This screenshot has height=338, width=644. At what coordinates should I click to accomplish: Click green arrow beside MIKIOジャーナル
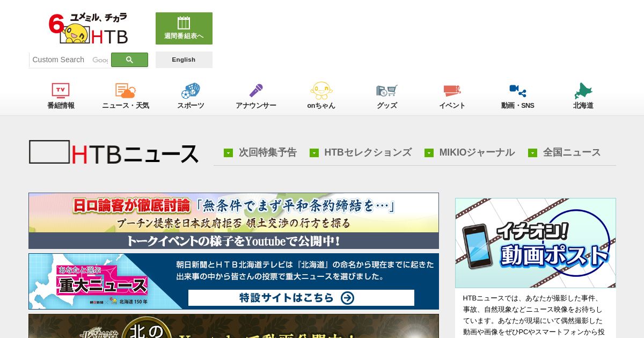click(429, 153)
